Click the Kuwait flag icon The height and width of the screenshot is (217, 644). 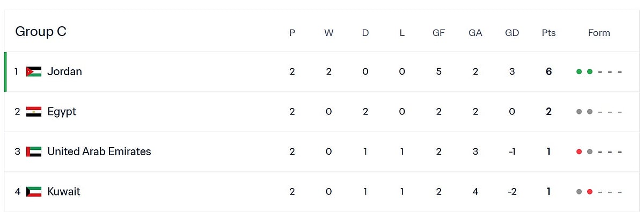click(33, 192)
